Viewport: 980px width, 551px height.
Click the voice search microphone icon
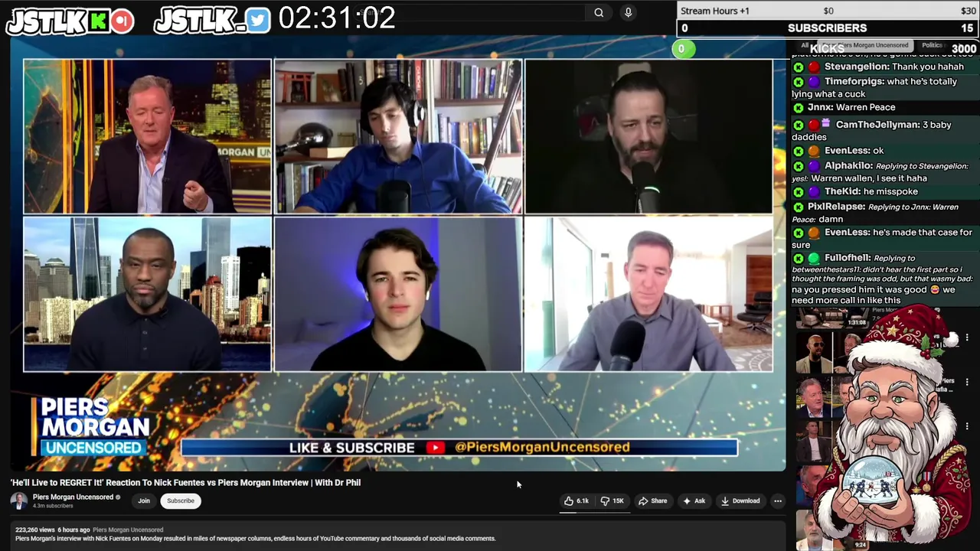628,12
